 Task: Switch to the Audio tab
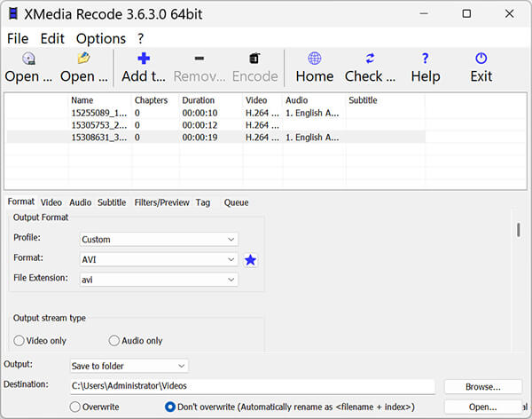pos(81,202)
